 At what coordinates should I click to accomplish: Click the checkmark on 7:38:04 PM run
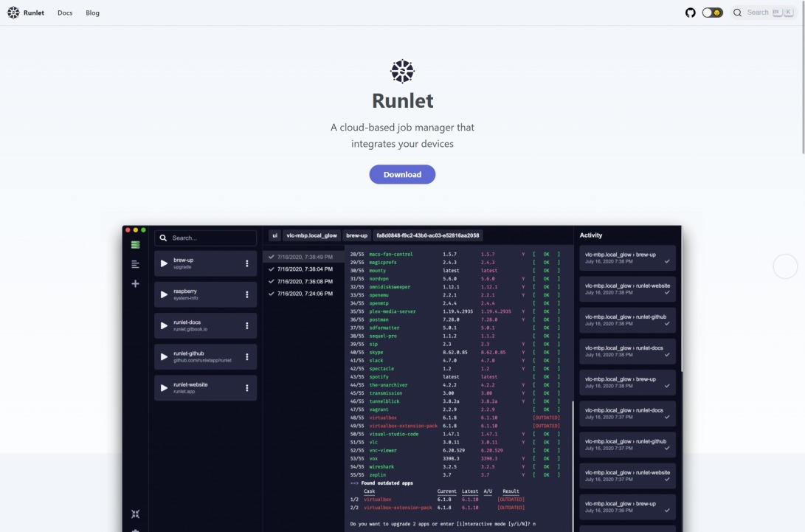coord(271,269)
